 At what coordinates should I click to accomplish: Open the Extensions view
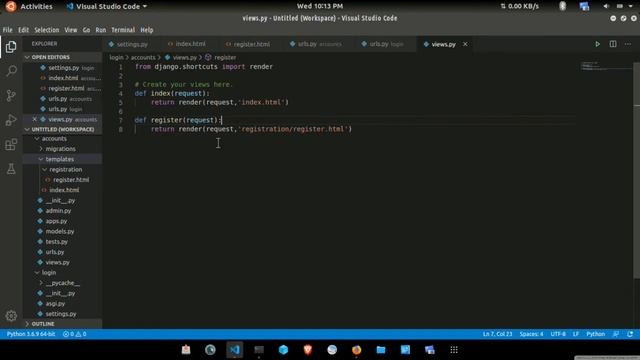pyautogui.click(x=11, y=144)
